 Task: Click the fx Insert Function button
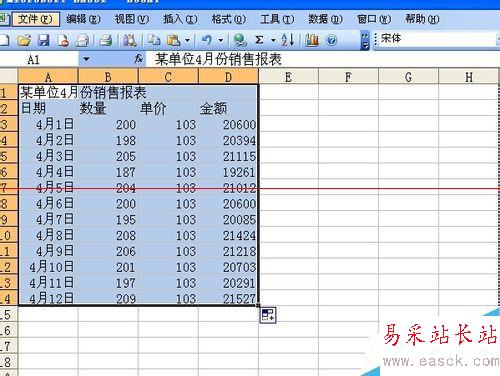pos(138,59)
